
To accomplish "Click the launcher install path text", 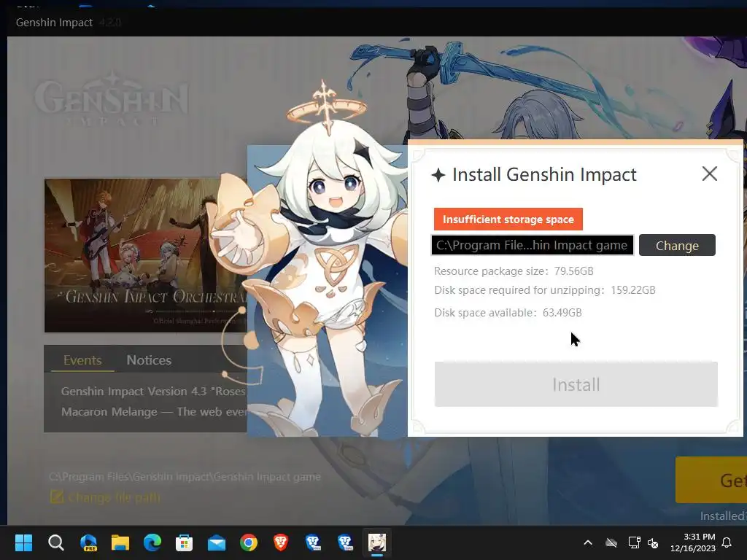I will [185, 477].
